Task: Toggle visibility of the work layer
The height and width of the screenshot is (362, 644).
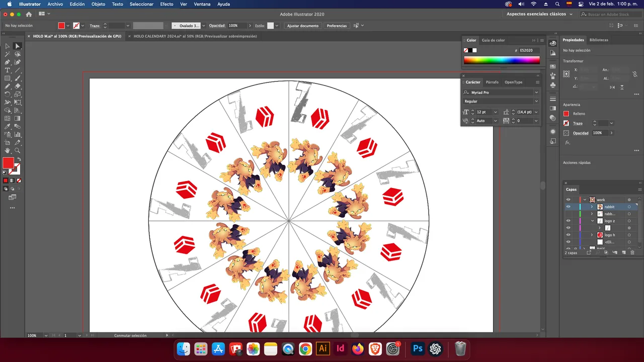Action: click(569, 200)
